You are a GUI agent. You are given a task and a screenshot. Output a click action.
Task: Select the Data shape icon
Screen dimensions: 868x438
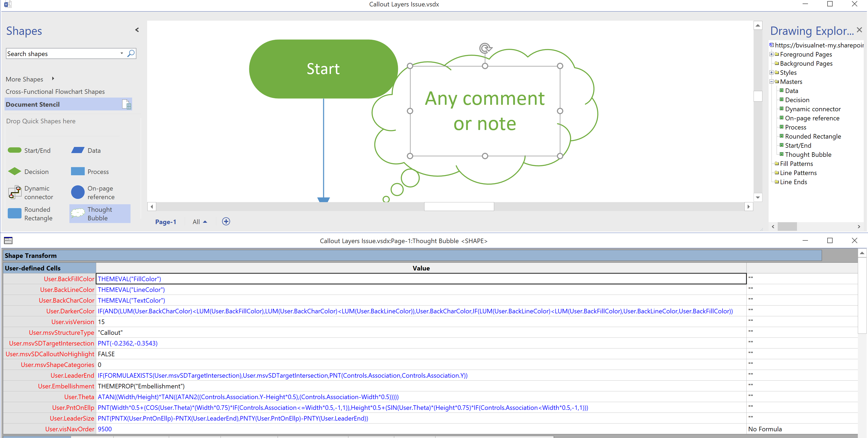point(78,150)
